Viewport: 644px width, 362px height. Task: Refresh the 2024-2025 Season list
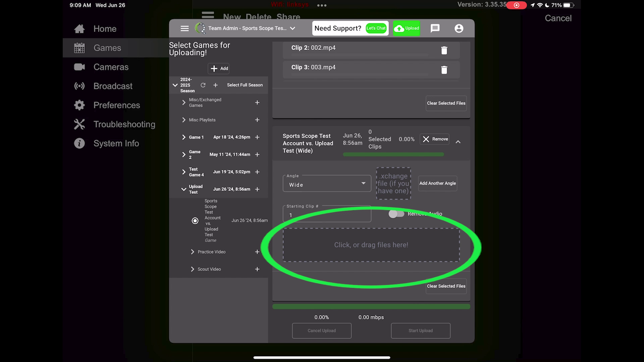click(x=203, y=85)
